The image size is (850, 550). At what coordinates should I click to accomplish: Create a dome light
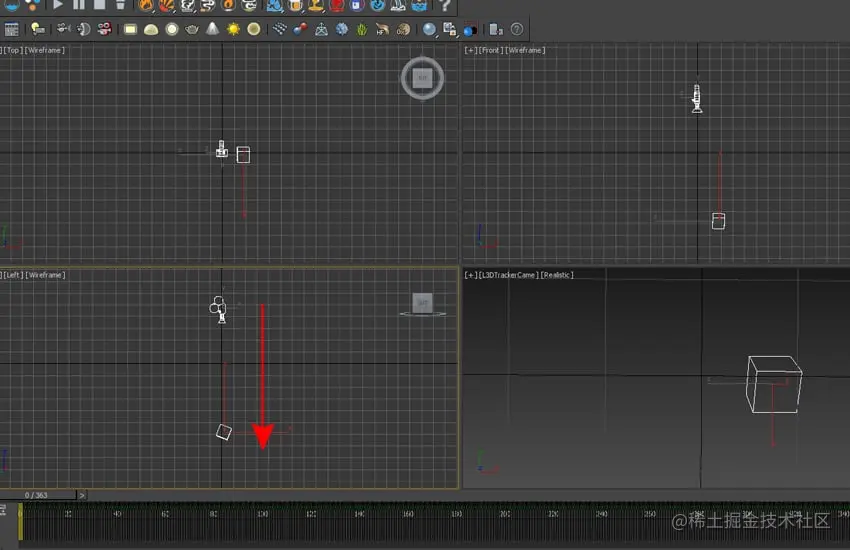pos(151,29)
